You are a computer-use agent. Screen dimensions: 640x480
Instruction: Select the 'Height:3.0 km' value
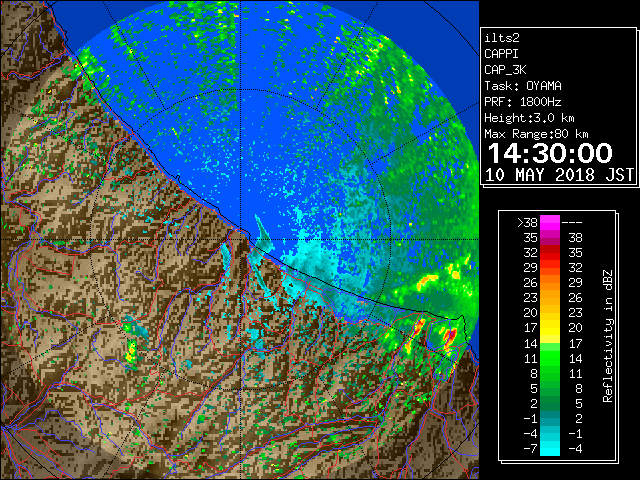click(529, 118)
